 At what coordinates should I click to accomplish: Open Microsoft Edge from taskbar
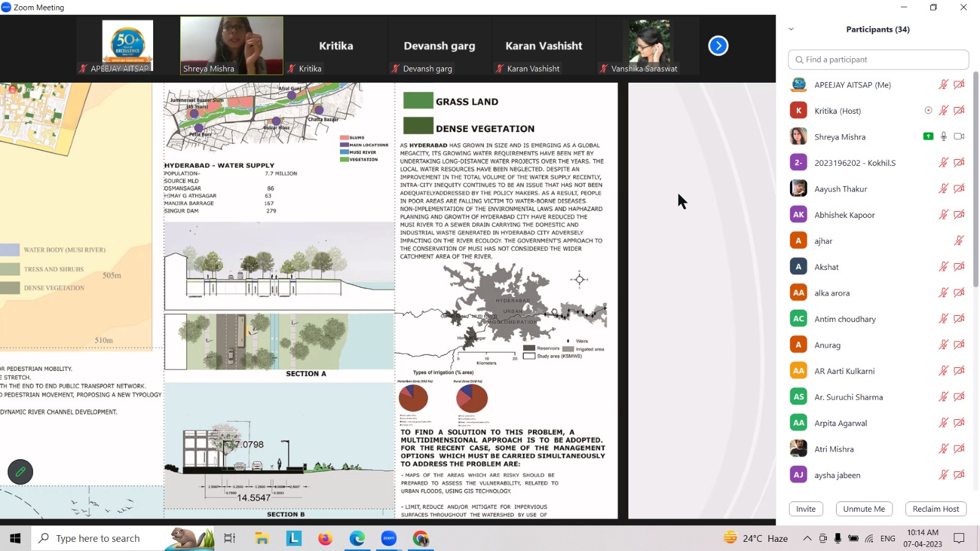(x=357, y=538)
